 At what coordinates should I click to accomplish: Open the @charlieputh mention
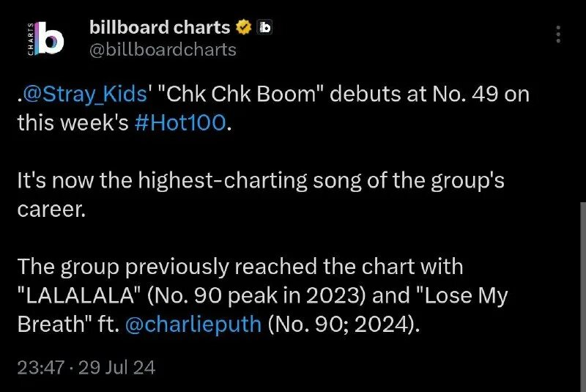[193, 324]
